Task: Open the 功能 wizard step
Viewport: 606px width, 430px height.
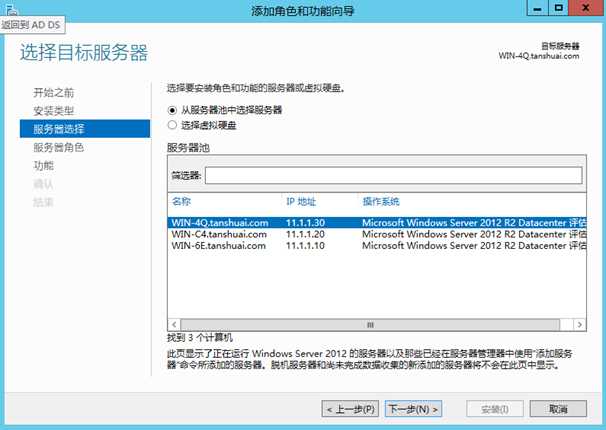Action: click(43, 165)
